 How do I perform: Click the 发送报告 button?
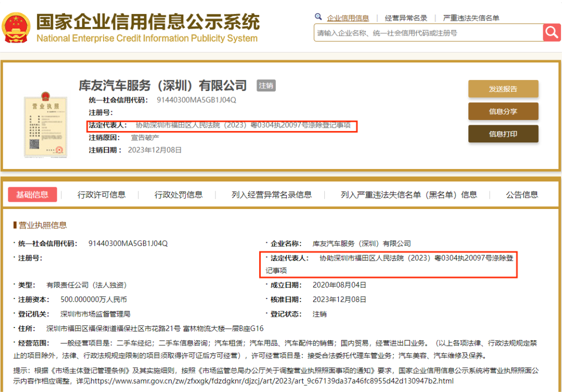coord(503,89)
